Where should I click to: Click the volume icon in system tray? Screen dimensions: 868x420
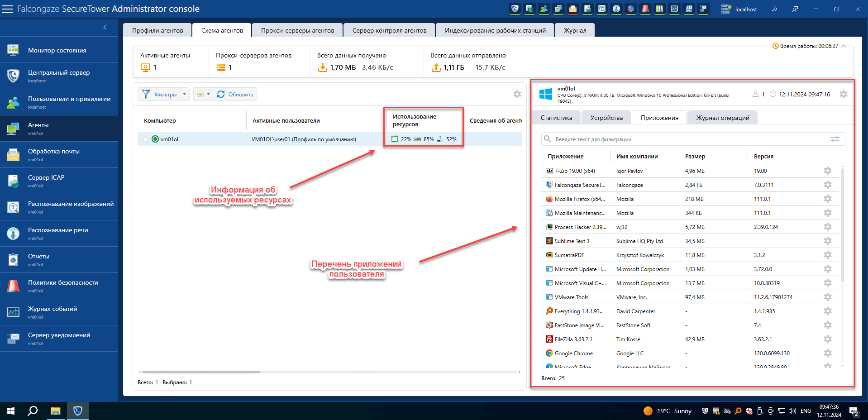(x=792, y=411)
